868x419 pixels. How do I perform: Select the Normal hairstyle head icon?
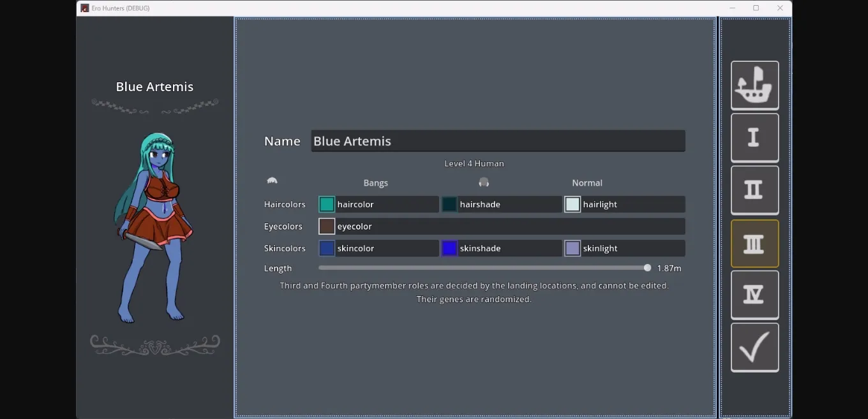point(484,182)
